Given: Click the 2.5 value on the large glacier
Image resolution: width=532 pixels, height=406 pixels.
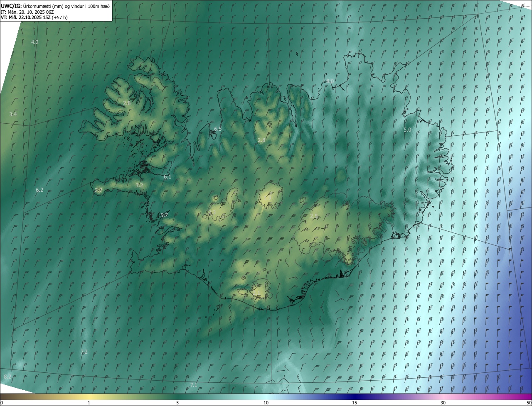Looking at the screenshot, I should tap(314, 216).
